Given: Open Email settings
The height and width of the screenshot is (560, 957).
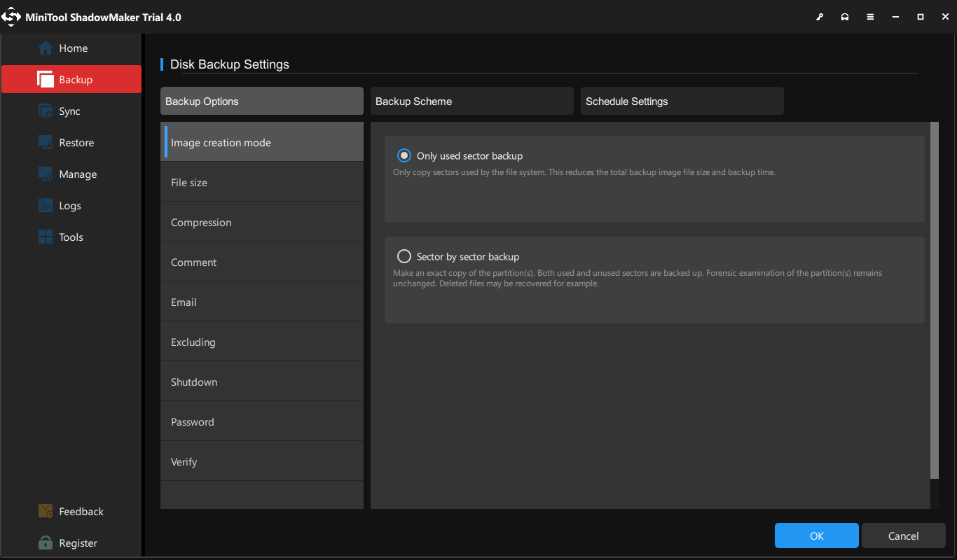Looking at the screenshot, I should (x=262, y=302).
